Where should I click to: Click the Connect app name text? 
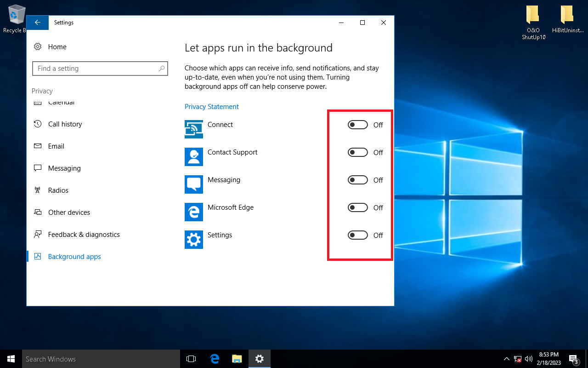coord(220,125)
